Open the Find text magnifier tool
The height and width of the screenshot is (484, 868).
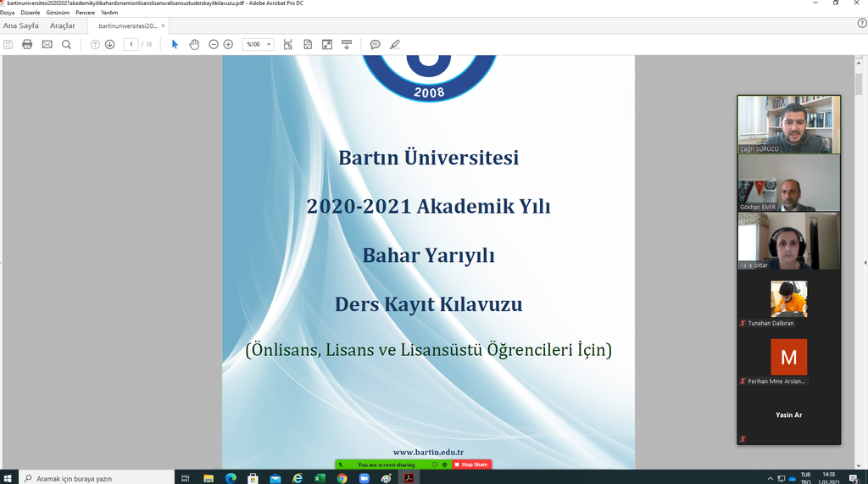point(66,44)
